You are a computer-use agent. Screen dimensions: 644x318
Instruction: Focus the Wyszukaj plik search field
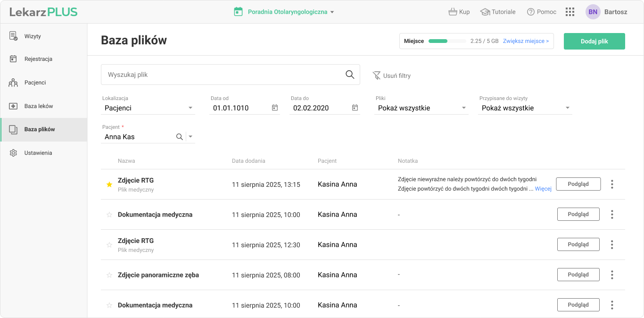pyautogui.click(x=222, y=75)
